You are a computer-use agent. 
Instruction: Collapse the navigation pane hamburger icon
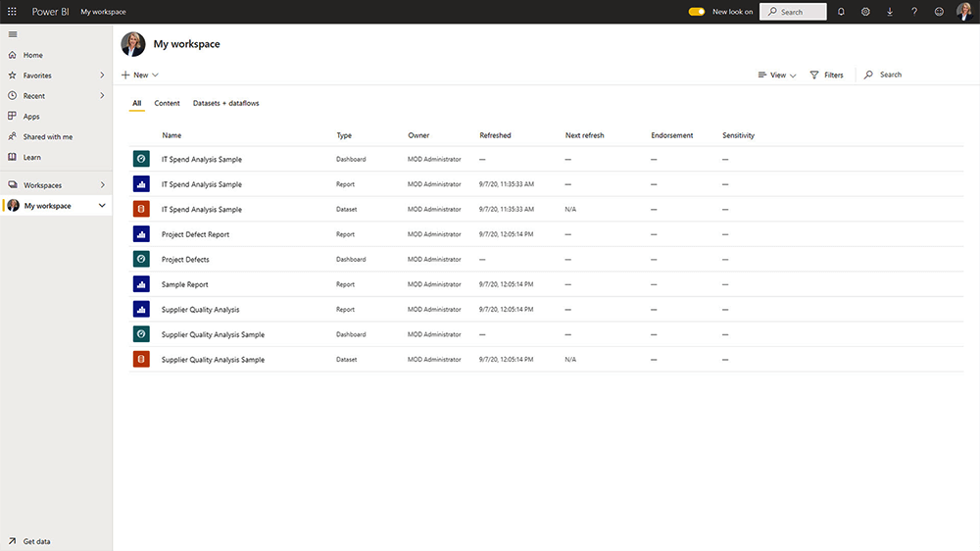pos(13,34)
